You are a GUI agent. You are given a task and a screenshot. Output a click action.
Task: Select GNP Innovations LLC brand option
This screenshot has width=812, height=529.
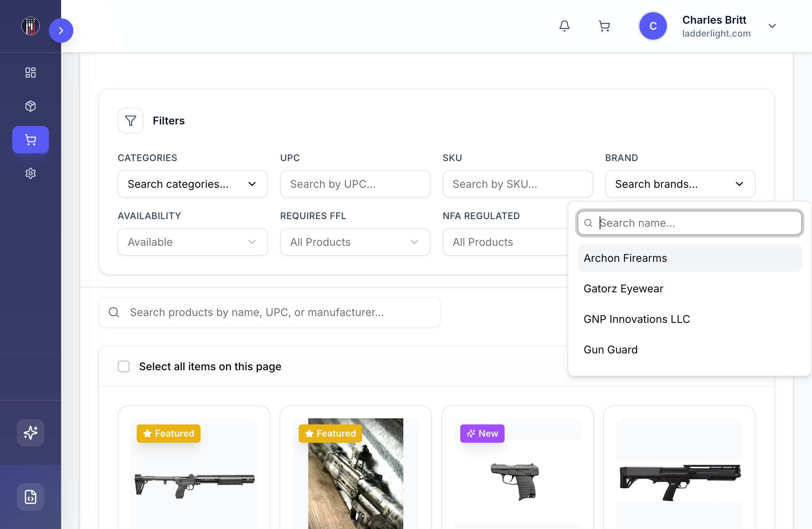click(689, 319)
